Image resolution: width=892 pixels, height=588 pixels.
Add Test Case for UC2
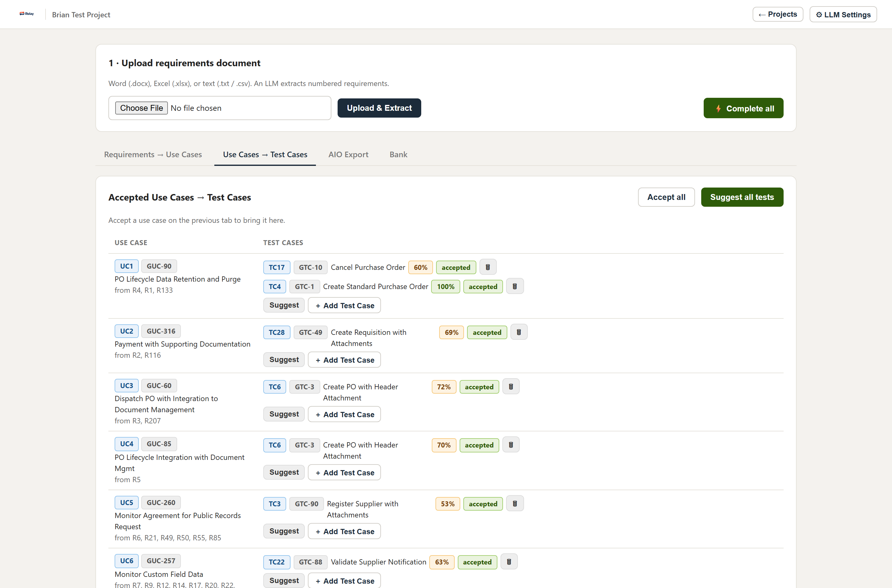[x=344, y=360]
